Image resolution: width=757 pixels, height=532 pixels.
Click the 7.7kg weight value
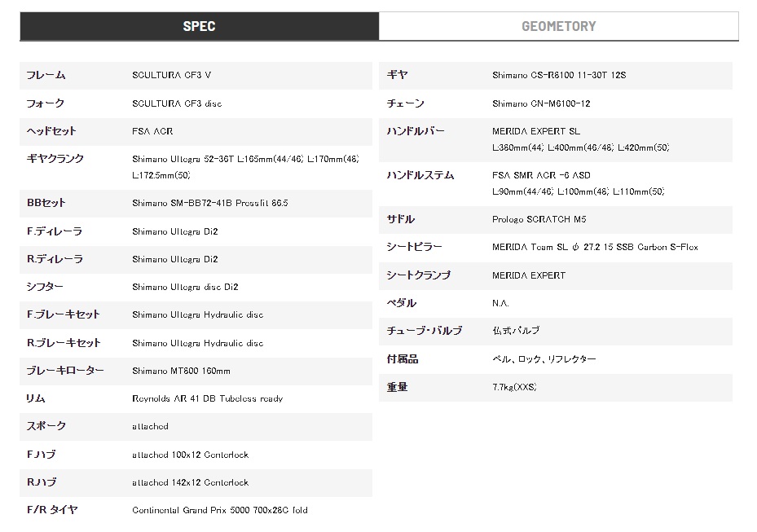515,387
